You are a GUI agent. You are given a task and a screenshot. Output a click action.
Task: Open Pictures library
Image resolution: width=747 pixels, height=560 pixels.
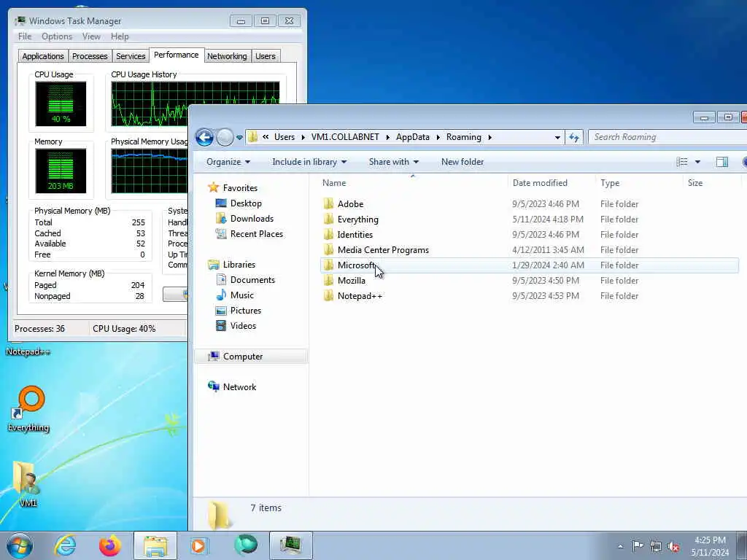tap(239, 311)
